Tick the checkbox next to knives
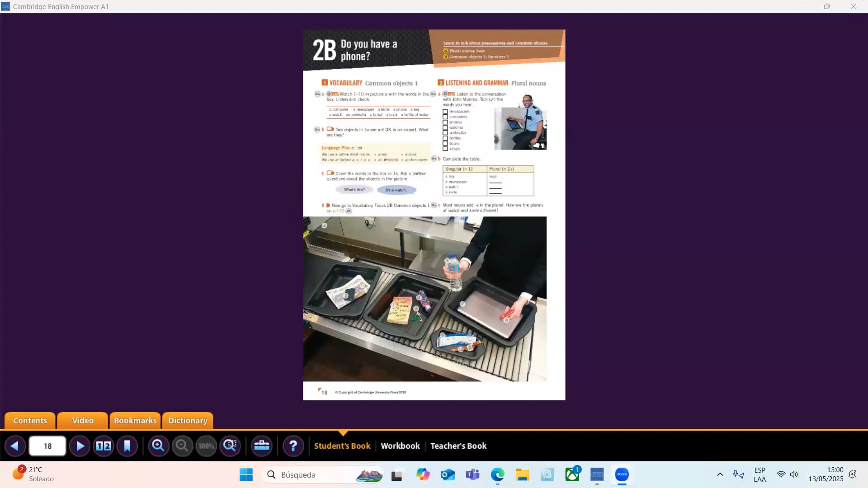Viewport: 868px width, 488px height. point(445,149)
